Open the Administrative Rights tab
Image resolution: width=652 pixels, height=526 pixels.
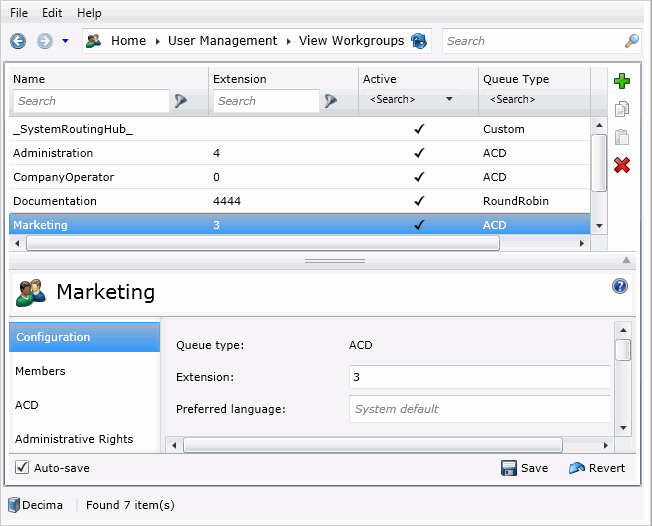[74, 439]
